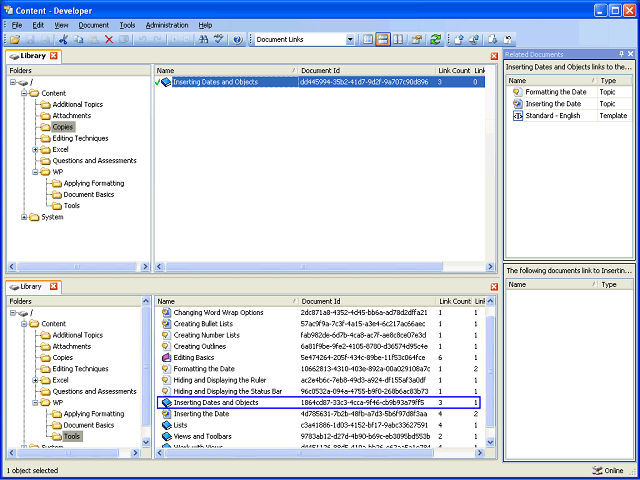640x480 pixels.
Task: Open the Administration menu
Action: pyautogui.click(x=167, y=25)
